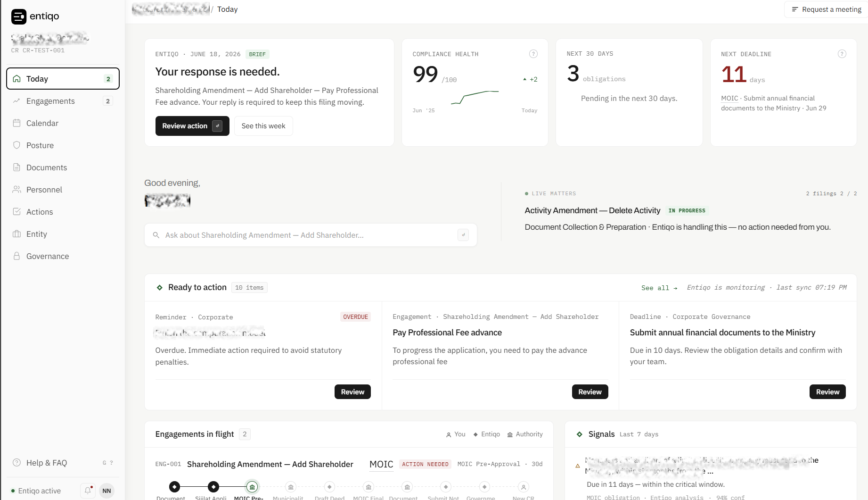Click the submit arrow icon in search box
This screenshot has height=500, width=868.
click(x=463, y=235)
